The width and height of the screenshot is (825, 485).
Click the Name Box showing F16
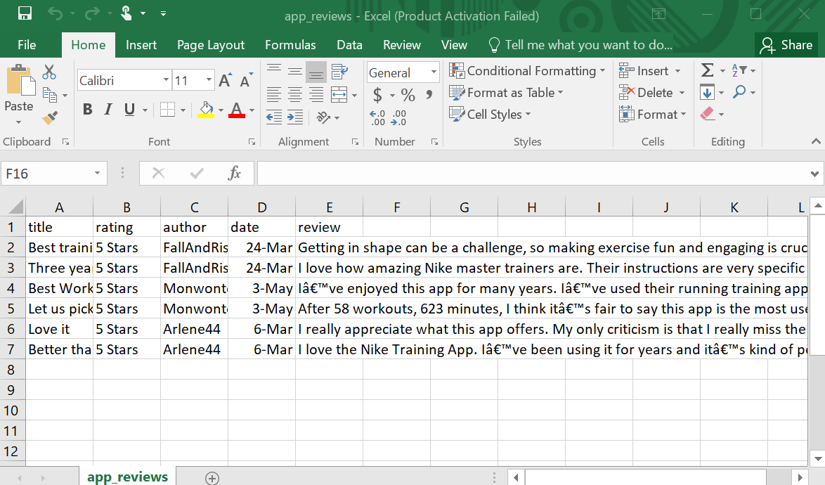pos(54,174)
